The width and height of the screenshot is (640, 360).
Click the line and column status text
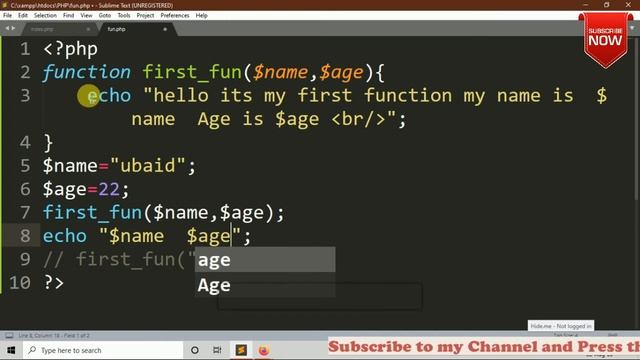[54, 336]
